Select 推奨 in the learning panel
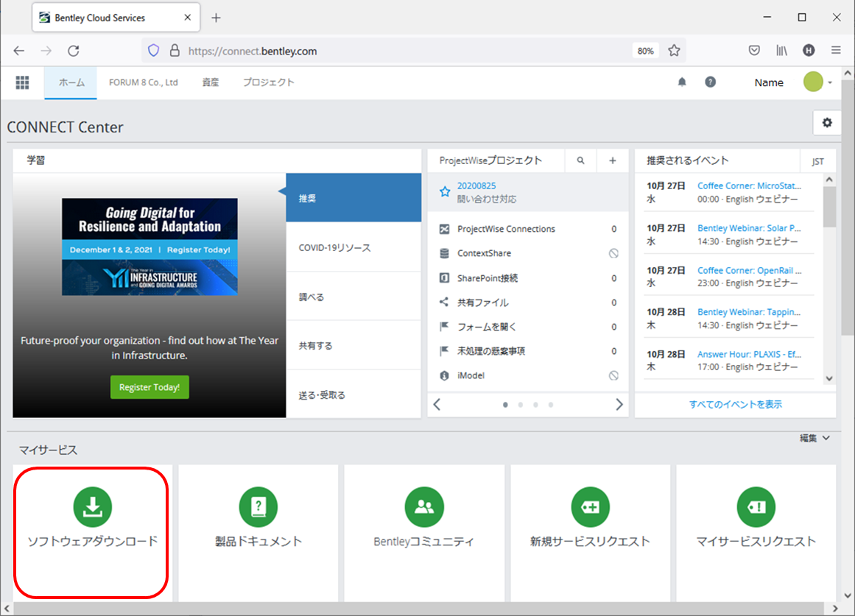This screenshot has width=855, height=616. click(353, 198)
